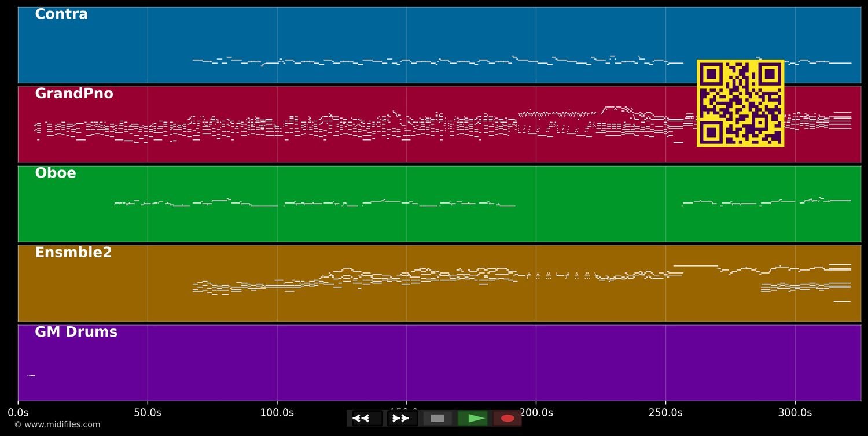Jump to the 200.0s timeline marker
Screen dimensions: 868x436
pyautogui.click(x=536, y=413)
